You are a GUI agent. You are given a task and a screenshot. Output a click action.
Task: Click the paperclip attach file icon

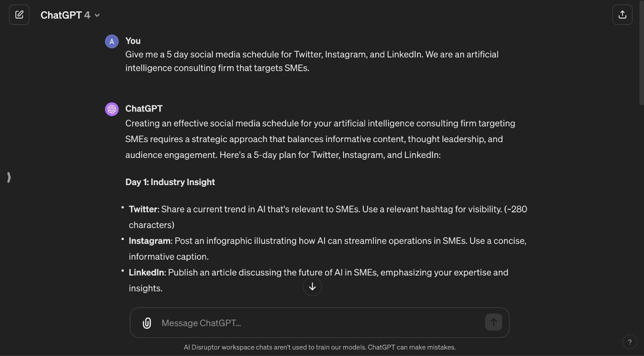pyautogui.click(x=147, y=323)
